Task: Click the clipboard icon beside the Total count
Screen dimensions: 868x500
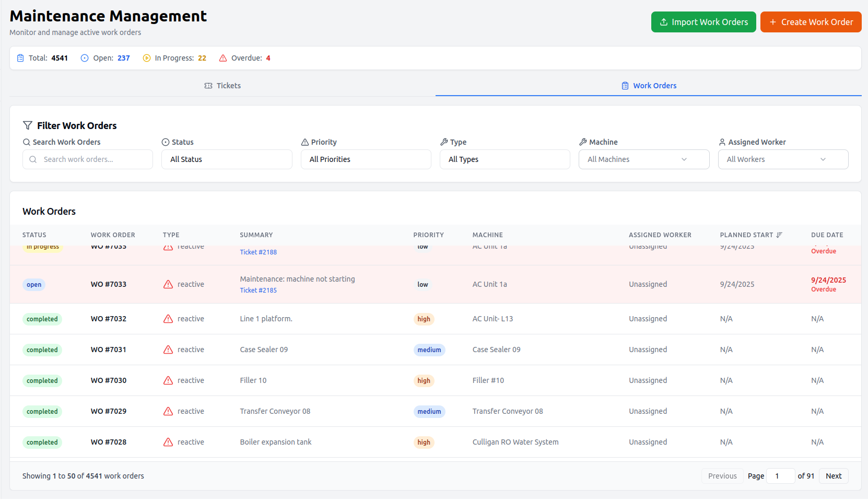Action: pos(20,57)
